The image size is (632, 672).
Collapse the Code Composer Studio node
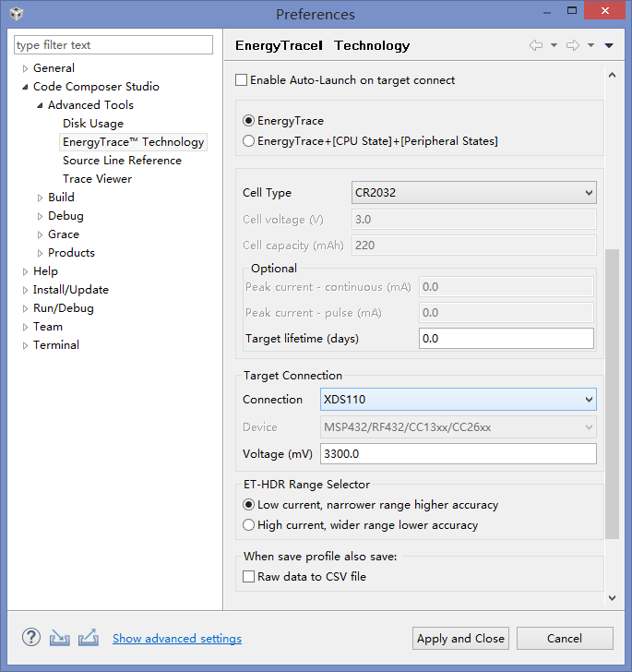click(25, 87)
